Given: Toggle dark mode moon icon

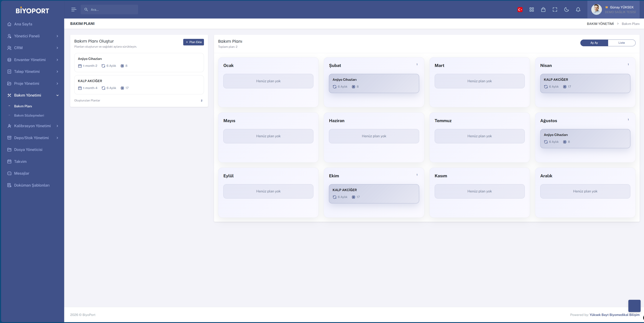Looking at the screenshot, I should (567, 9).
